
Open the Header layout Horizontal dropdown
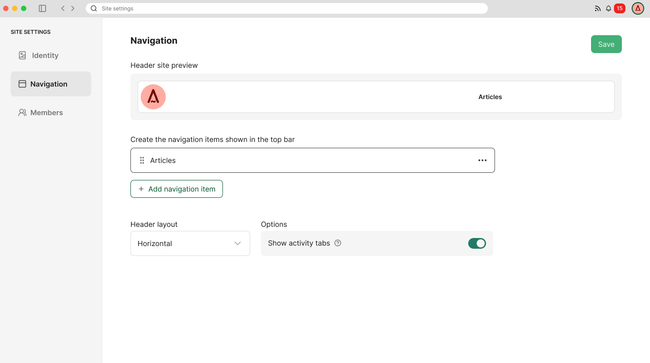click(x=190, y=243)
